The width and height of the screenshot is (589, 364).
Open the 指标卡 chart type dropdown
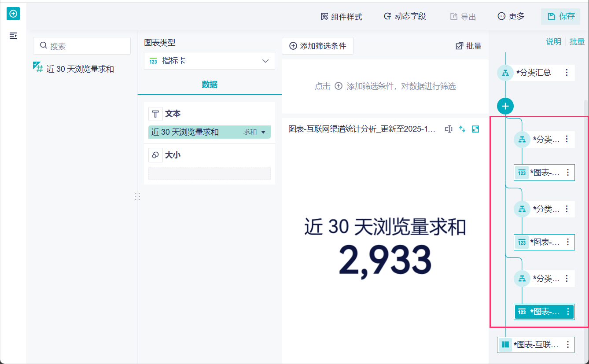(210, 61)
